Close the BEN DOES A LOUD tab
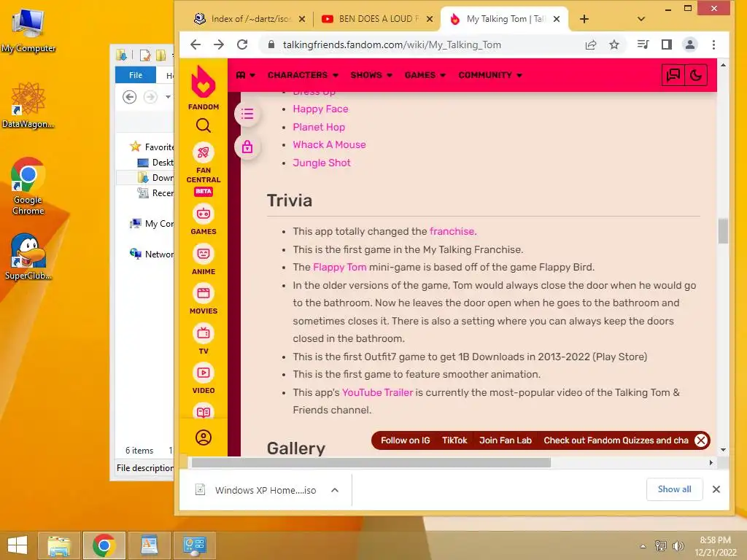 pos(430,19)
